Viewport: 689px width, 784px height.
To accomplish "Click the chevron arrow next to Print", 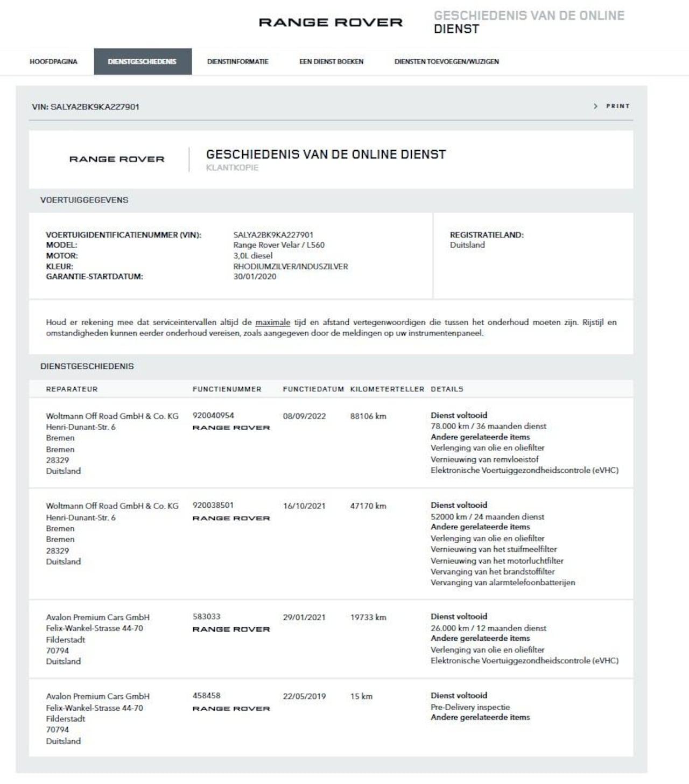I will click(x=595, y=107).
